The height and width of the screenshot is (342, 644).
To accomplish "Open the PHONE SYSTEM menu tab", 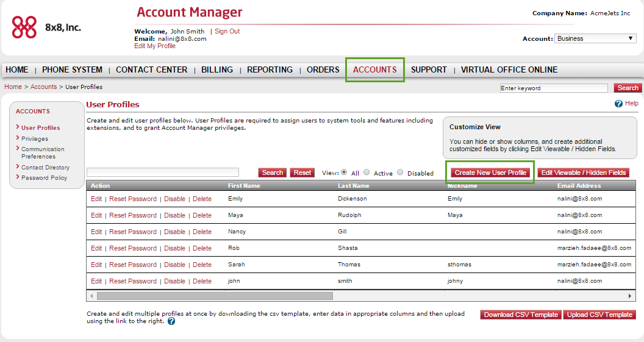I will [73, 69].
